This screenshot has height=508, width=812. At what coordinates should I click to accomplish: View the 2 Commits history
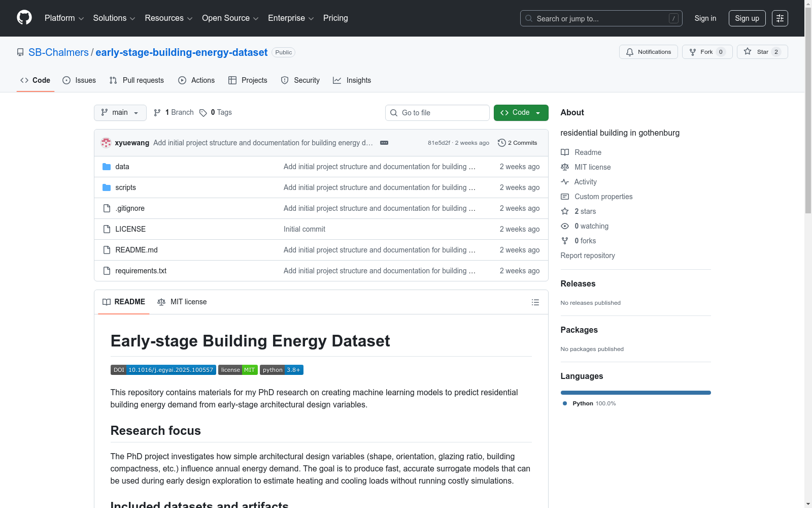[x=518, y=143]
